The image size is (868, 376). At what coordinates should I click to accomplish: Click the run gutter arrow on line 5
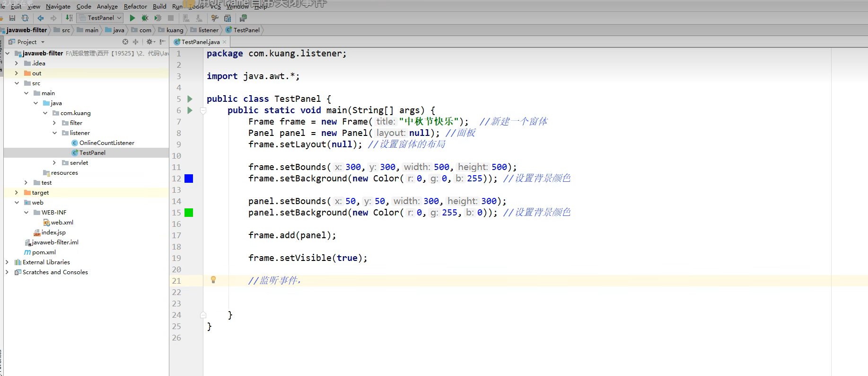pos(190,99)
